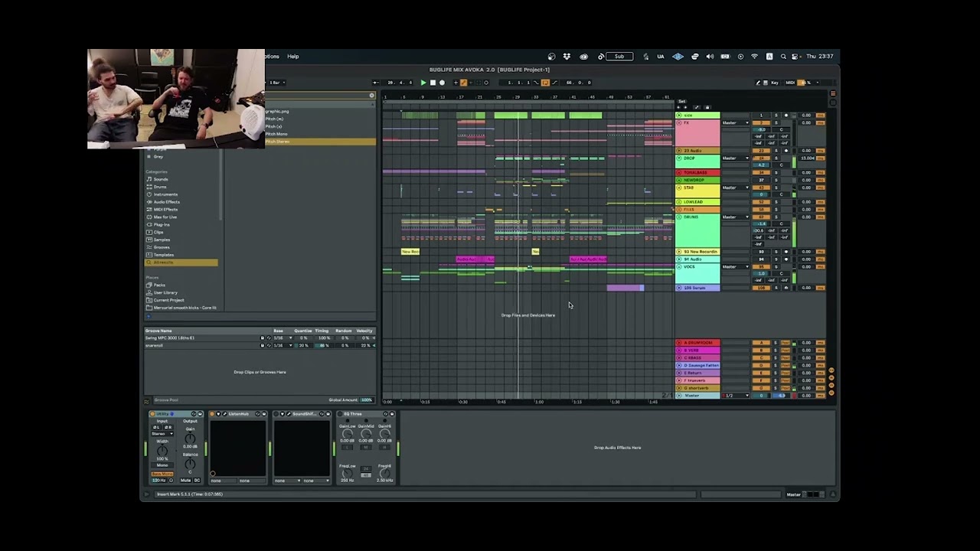This screenshot has height=551, width=980.
Task: Open the Help menu
Action: (293, 57)
